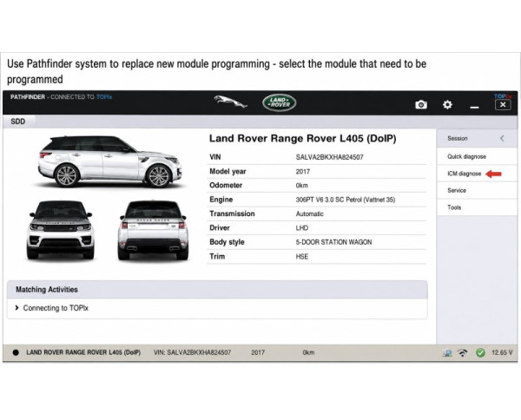Viewport: 521px width, 420px height.
Task: Click the 0km reading in status bar
Action: click(x=308, y=352)
